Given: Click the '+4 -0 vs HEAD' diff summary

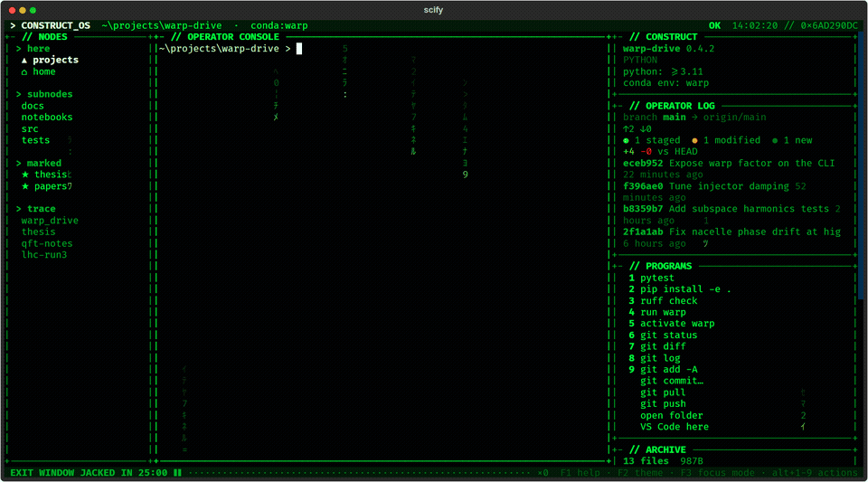Looking at the screenshot, I should [660, 152].
